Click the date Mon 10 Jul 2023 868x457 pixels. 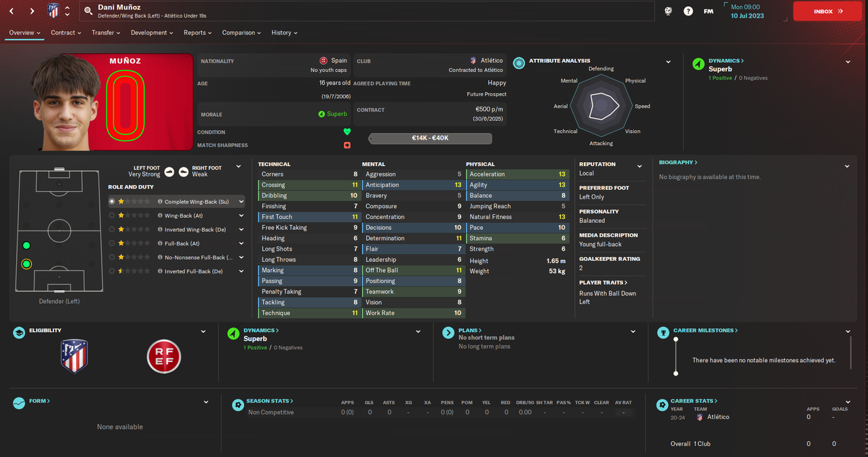click(x=747, y=11)
